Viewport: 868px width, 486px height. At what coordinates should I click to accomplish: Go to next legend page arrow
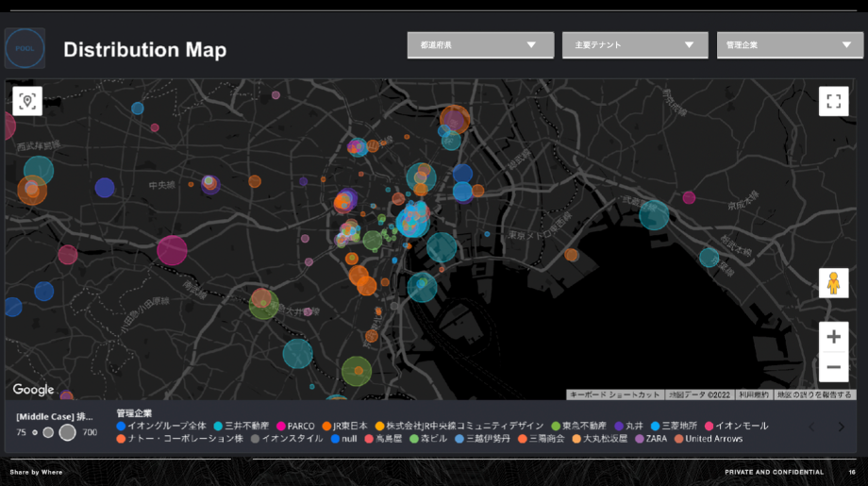coord(842,427)
